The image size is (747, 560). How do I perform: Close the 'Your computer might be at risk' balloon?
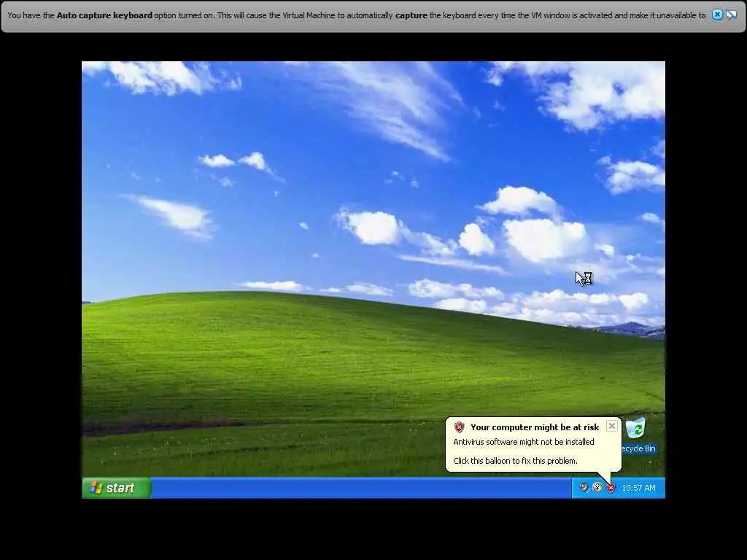[612, 426]
